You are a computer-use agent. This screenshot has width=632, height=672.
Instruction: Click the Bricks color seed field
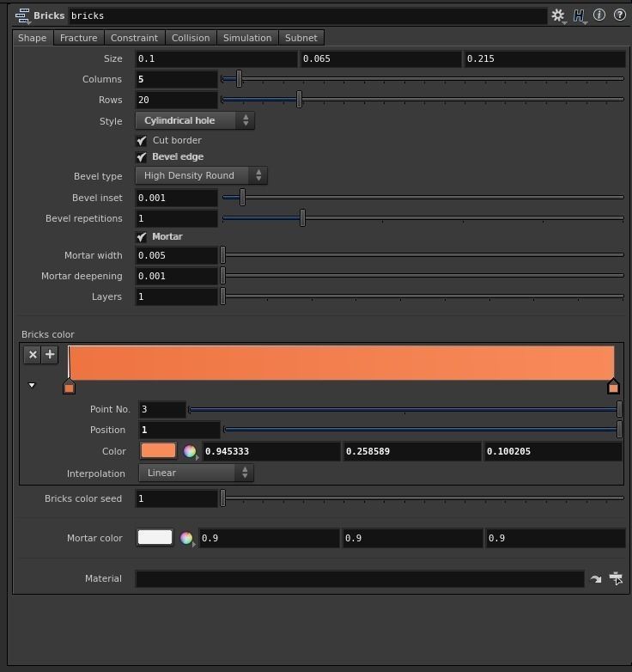coord(176,498)
